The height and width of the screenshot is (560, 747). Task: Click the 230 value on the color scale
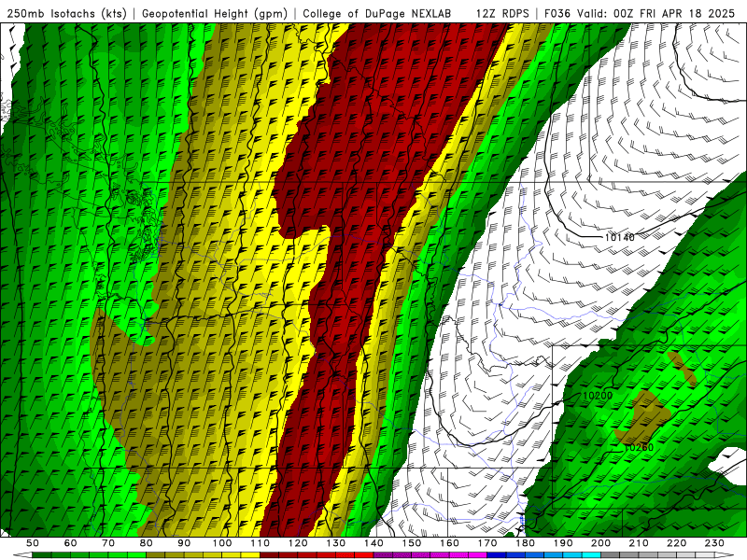click(x=714, y=543)
